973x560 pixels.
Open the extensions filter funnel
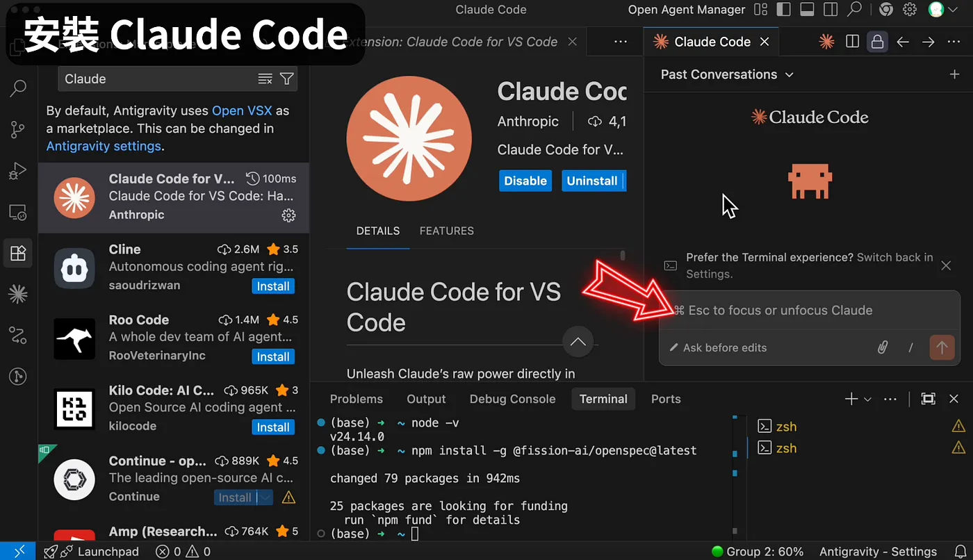[286, 79]
